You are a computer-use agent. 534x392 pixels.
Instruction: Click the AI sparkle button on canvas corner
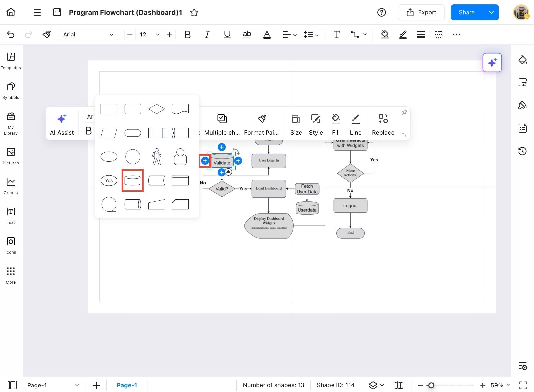(492, 63)
